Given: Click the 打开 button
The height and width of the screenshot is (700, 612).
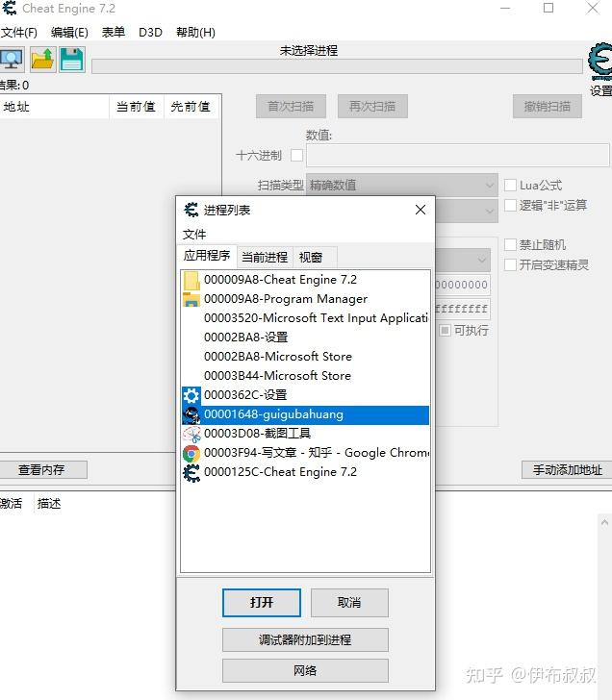Looking at the screenshot, I should coord(262,602).
